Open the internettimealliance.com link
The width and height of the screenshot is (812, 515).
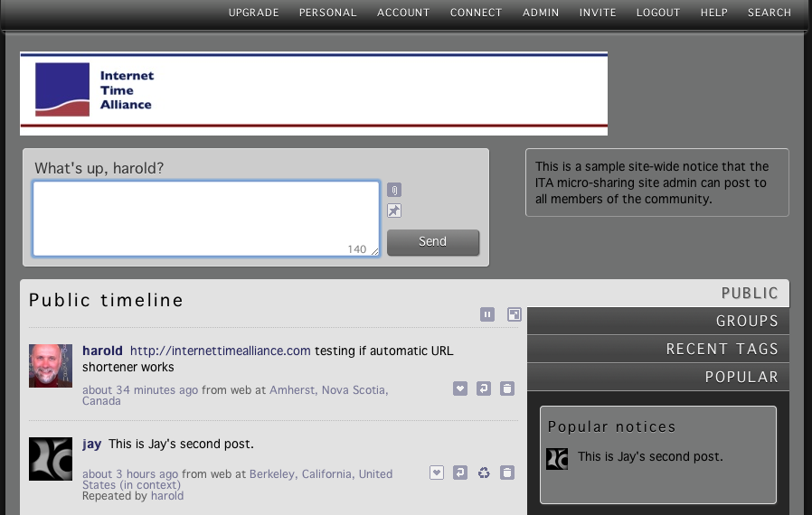pos(221,351)
